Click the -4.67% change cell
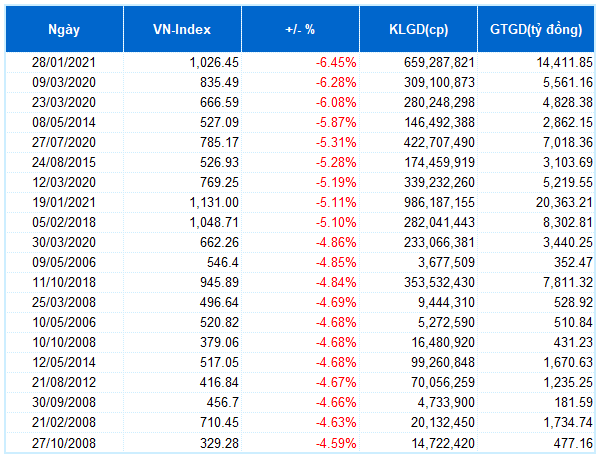599x457 pixels. pos(336,382)
